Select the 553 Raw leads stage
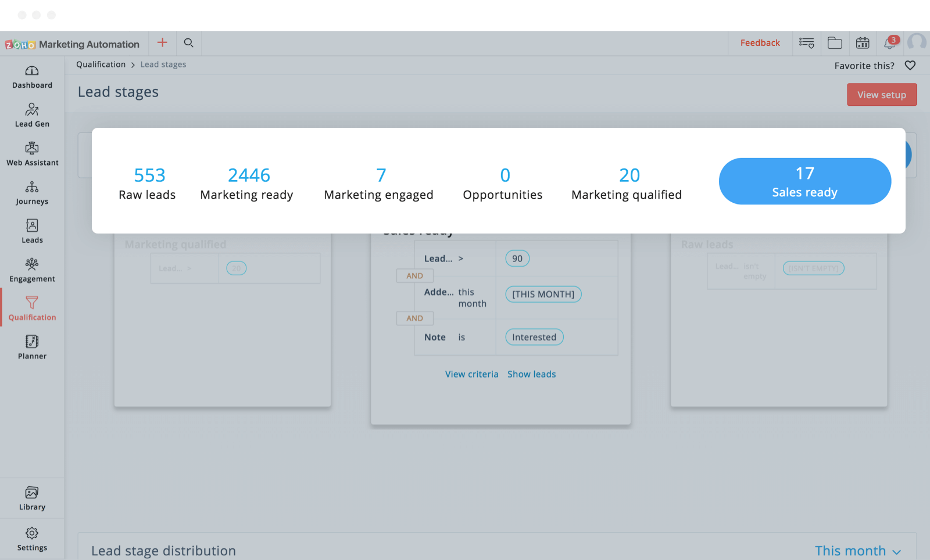 pyautogui.click(x=148, y=184)
